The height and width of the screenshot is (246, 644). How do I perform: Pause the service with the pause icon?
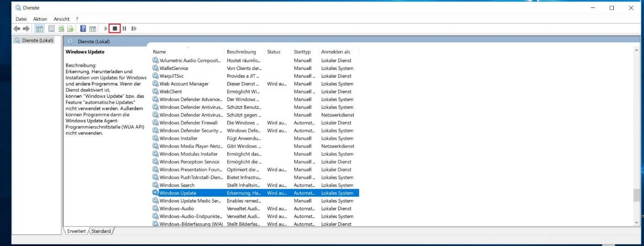(x=124, y=29)
